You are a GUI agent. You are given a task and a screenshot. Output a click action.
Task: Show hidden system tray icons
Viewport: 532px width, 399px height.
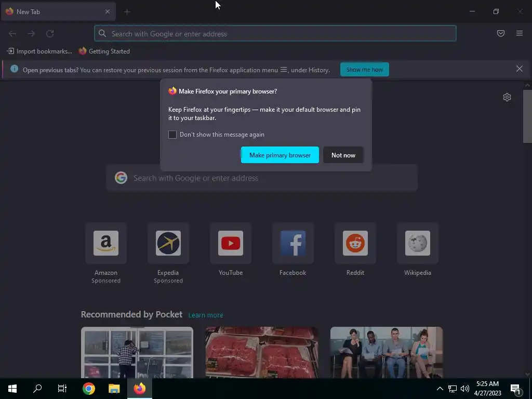click(440, 389)
